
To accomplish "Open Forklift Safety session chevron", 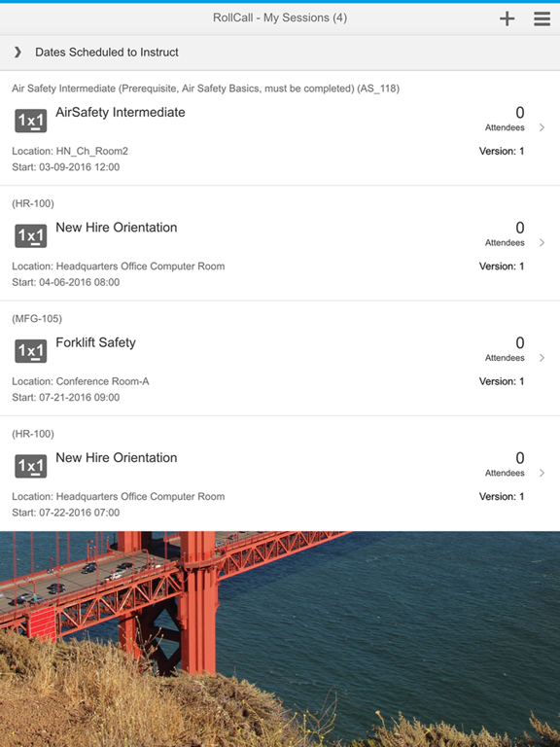I will (542, 358).
